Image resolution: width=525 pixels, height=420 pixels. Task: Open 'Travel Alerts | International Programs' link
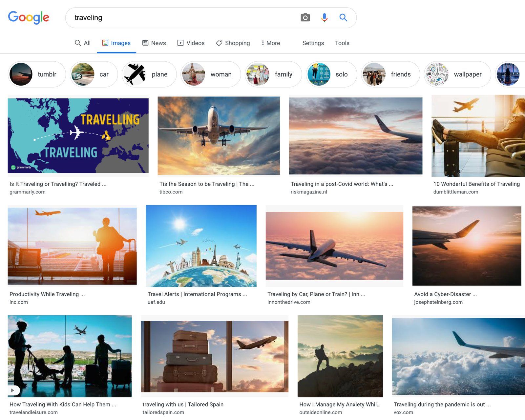point(197,294)
